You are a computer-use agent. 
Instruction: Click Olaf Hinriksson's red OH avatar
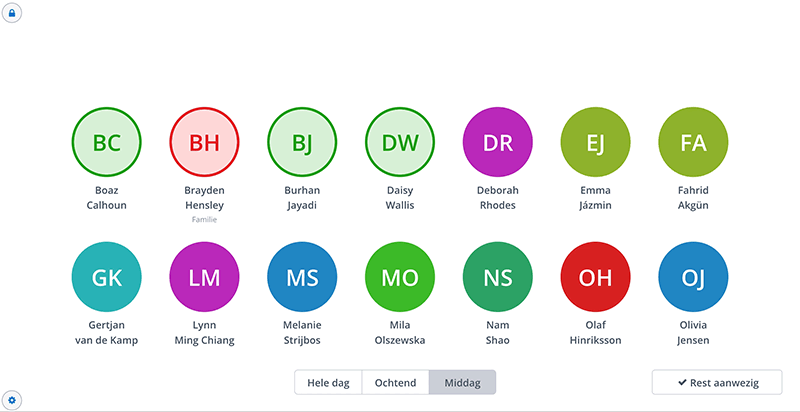click(x=595, y=277)
